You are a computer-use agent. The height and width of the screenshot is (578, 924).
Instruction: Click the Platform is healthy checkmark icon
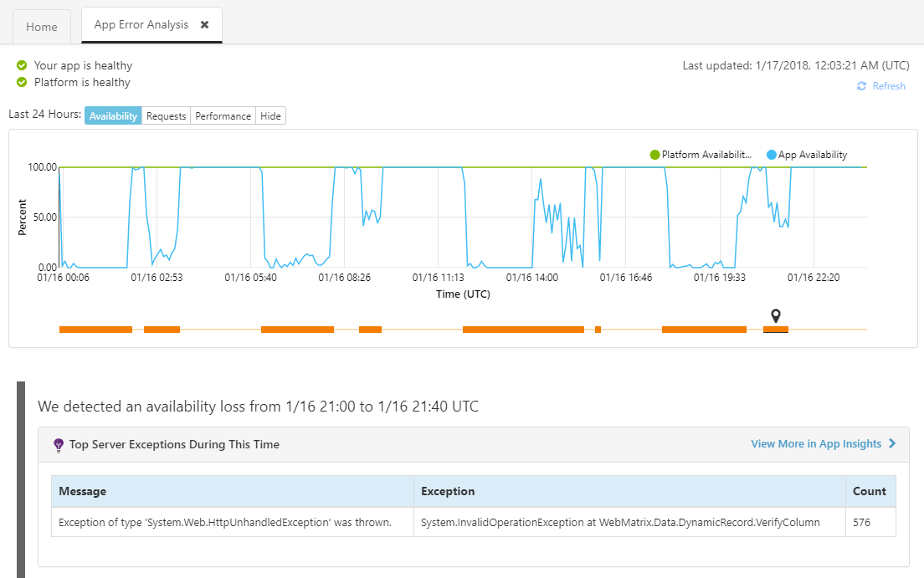pos(22,82)
